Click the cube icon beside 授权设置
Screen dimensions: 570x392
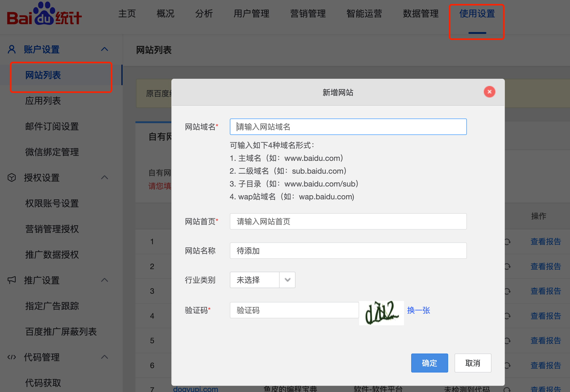click(12, 178)
